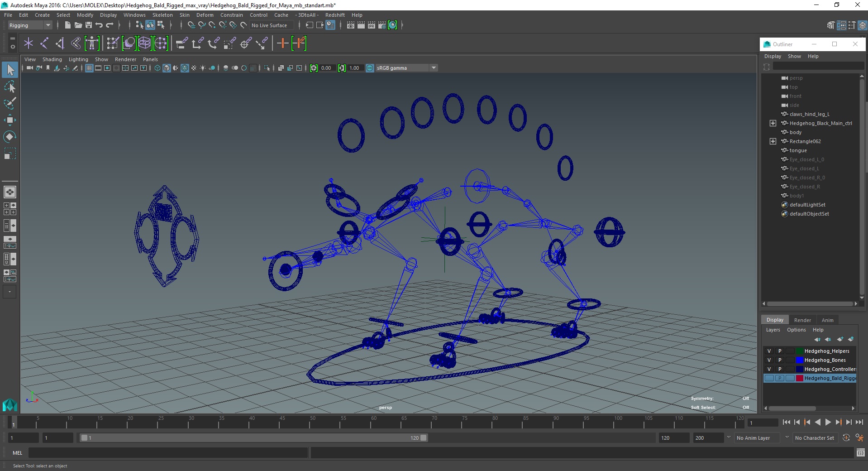This screenshot has width=868, height=471.
Task: Toggle visibility V of Hedgehog_Controllers layer
Action: point(769,369)
